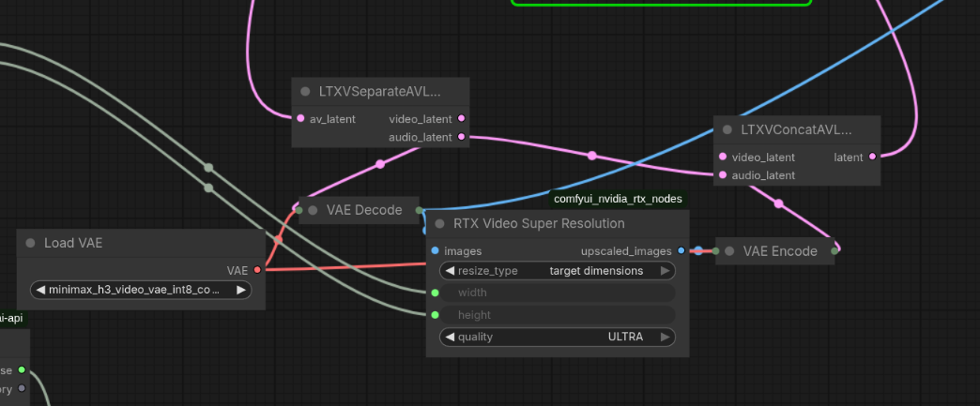Viewport: 980px width, 406px height.
Task: Collapse the VAE Encode node via its dot
Action: 729,251
